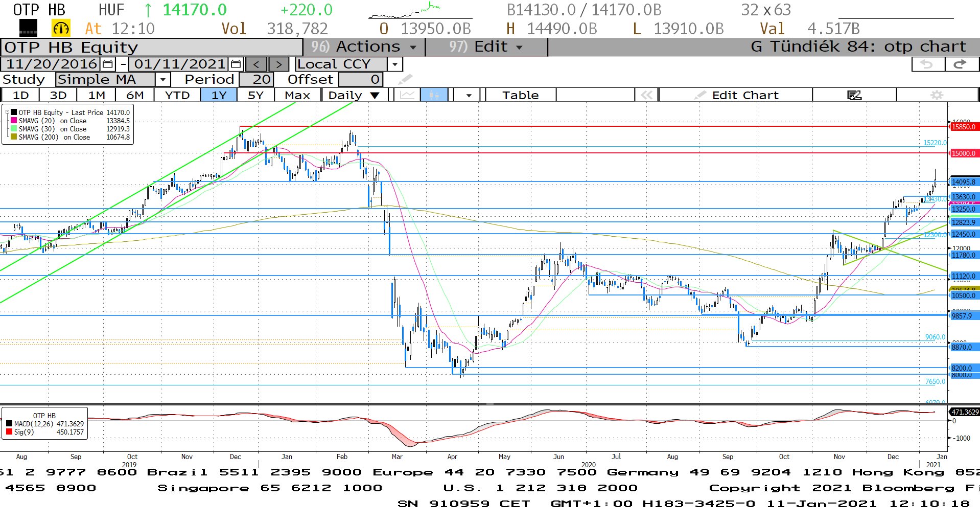Open the 96) Actions menu
Viewport: 980px width, 524px height.
[x=363, y=47]
